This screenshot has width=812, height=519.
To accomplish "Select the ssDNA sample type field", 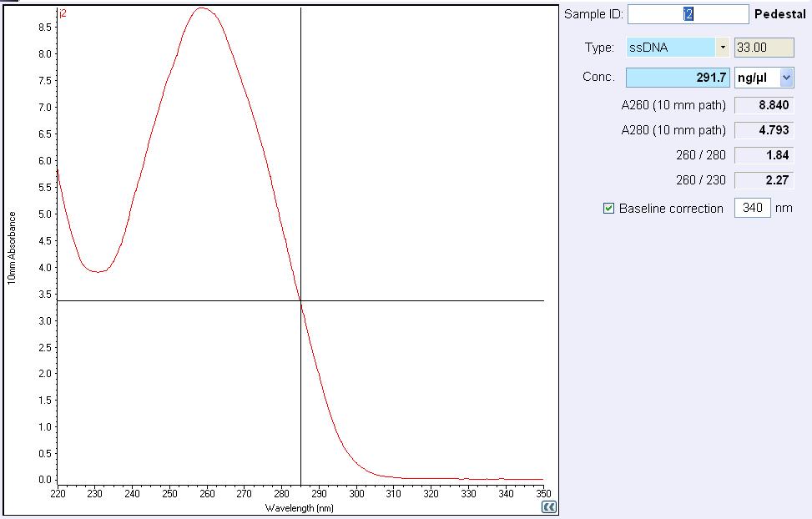I will tap(671, 48).
